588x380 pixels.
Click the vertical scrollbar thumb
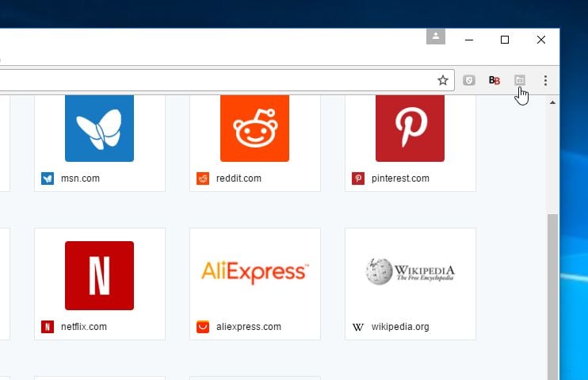click(553, 297)
